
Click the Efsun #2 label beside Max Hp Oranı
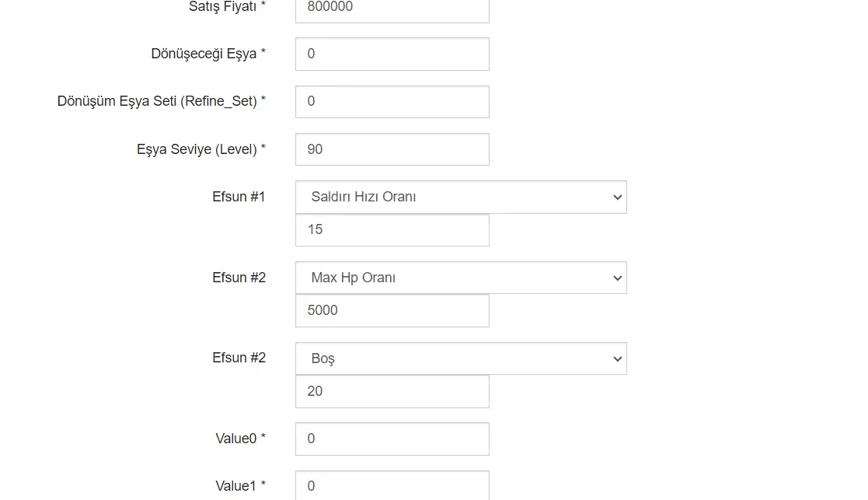tap(239, 278)
